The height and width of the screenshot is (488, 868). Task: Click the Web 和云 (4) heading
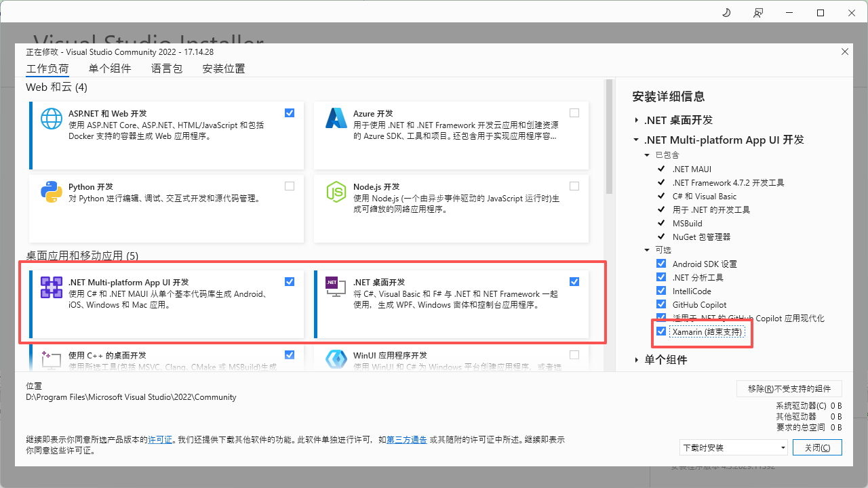56,87
